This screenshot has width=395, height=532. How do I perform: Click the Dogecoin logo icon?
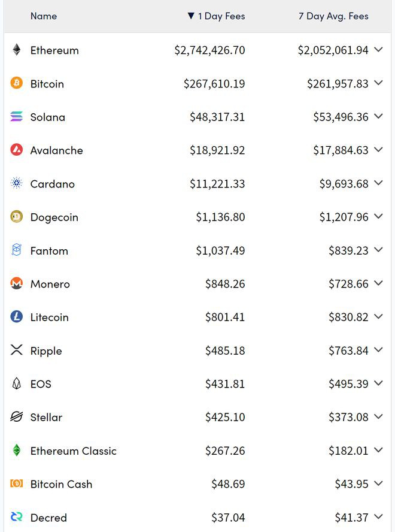coord(17,217)
